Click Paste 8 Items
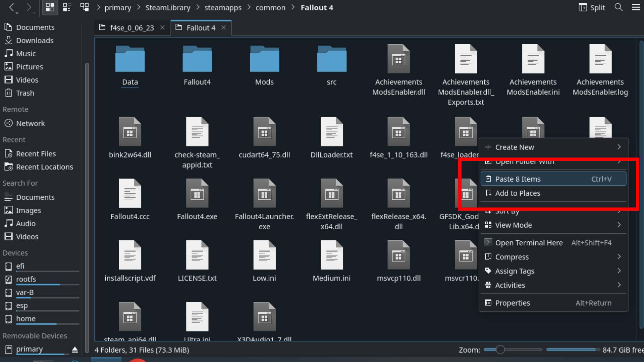 pyautogui.click(x=518, y=179)
